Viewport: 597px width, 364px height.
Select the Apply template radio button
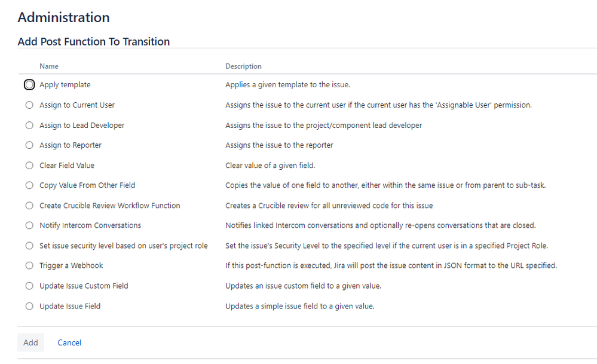[29, 85]
